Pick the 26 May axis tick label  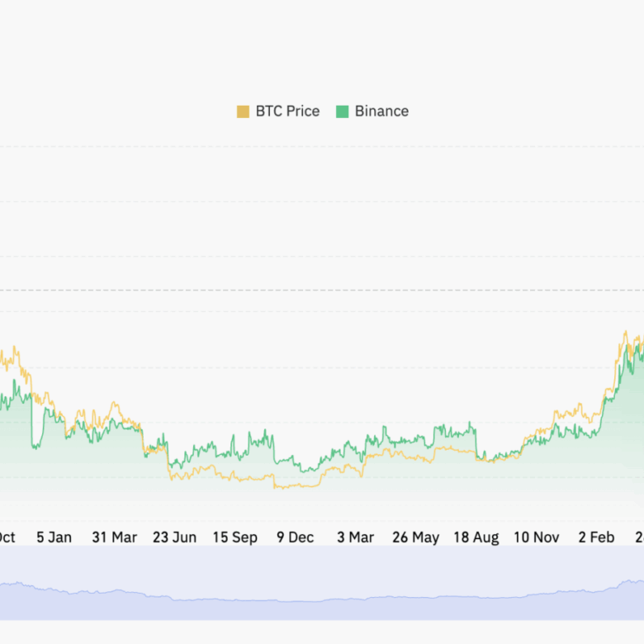(415, 537)
